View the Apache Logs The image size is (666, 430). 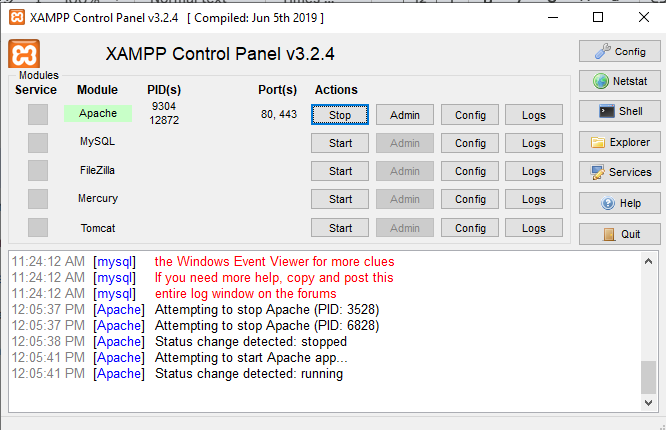click(x=534, y=115)
